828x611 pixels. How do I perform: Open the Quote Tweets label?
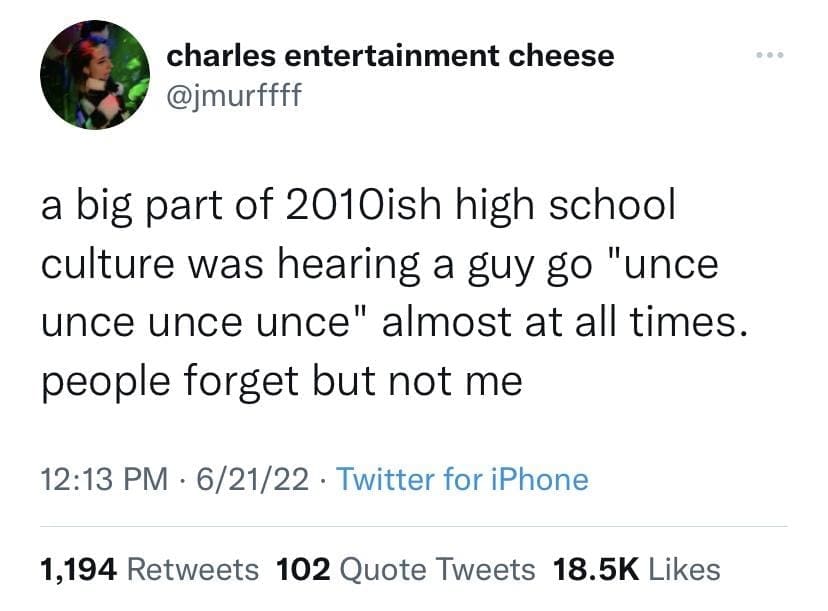438,569
